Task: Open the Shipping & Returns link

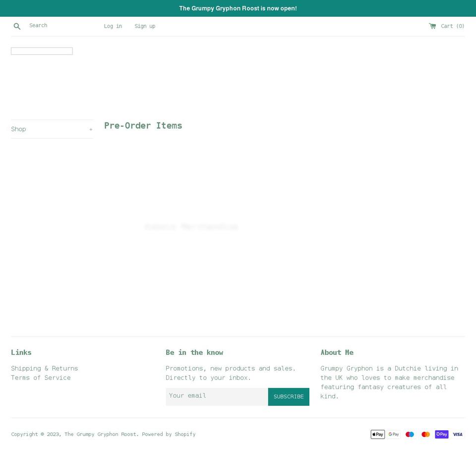Action: (45, 368)
